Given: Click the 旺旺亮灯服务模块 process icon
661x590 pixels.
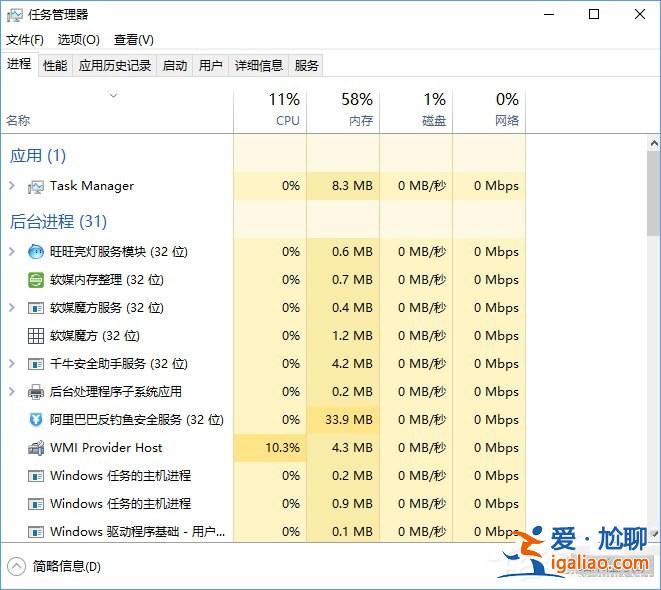Looking at the screenshot, I should coord(36,252).
